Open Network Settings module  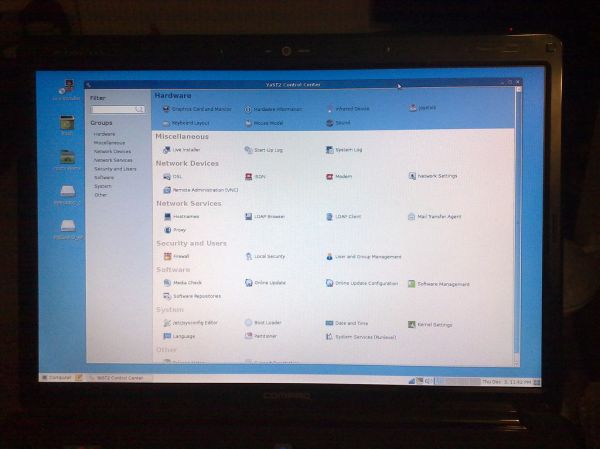click(x=433, y=176)
